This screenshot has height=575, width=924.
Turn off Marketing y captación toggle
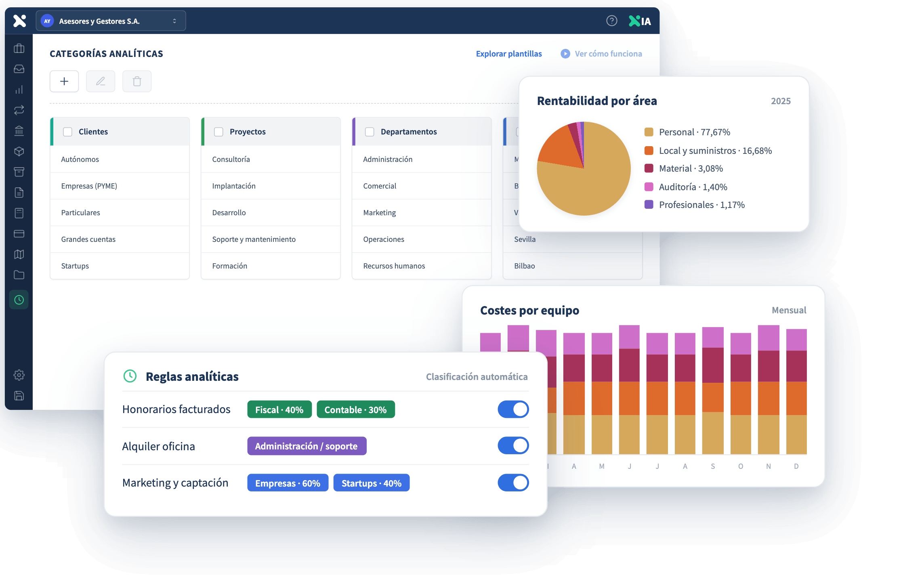513,483
